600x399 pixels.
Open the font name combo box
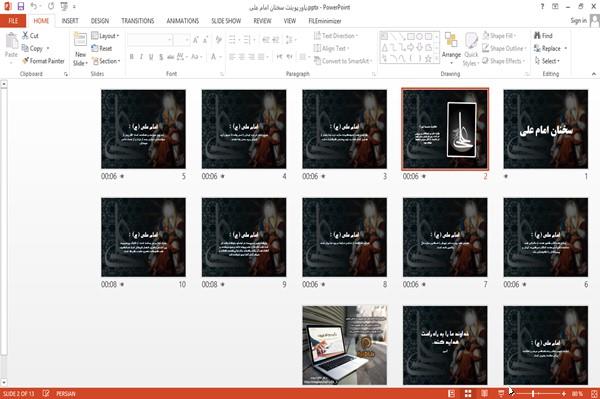[x=150, y=40]
